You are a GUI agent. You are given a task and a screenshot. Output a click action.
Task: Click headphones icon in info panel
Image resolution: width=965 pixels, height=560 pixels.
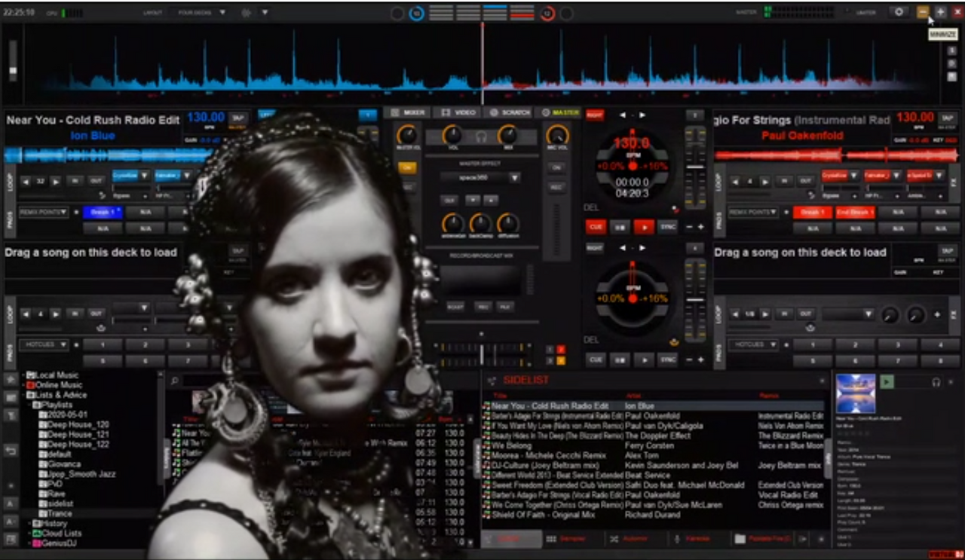936,382
